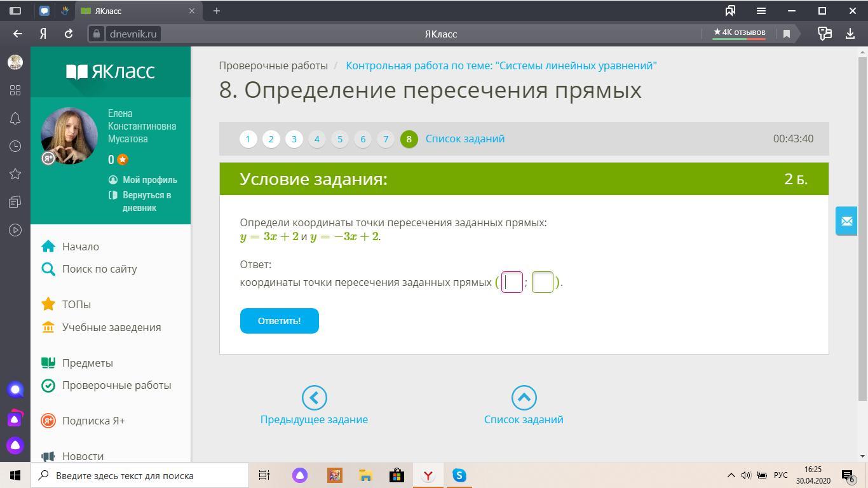868x488 pixels.
Task: Submit answer with Ответить! button
Action: pos(280,321)
